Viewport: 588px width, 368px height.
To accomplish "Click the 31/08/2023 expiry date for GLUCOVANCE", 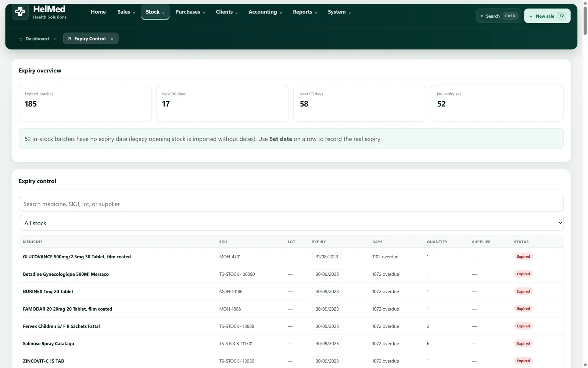I will pyautogui.click(x=327, y=257).
